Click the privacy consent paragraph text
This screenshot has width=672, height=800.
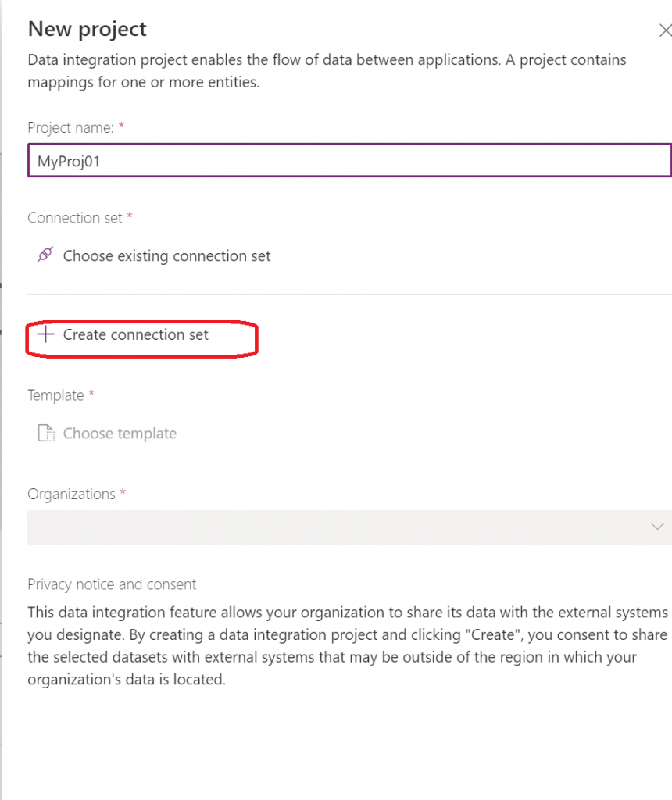(x=347, y=645)
